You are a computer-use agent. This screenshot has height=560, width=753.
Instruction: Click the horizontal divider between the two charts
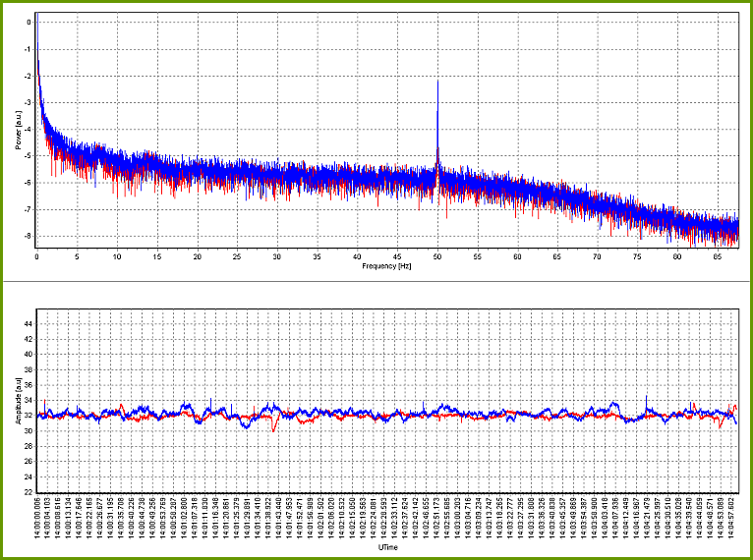coord(376,282)
